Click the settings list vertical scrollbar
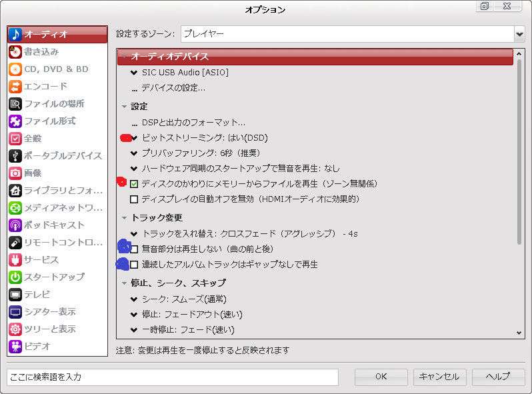 pos(519,153)
